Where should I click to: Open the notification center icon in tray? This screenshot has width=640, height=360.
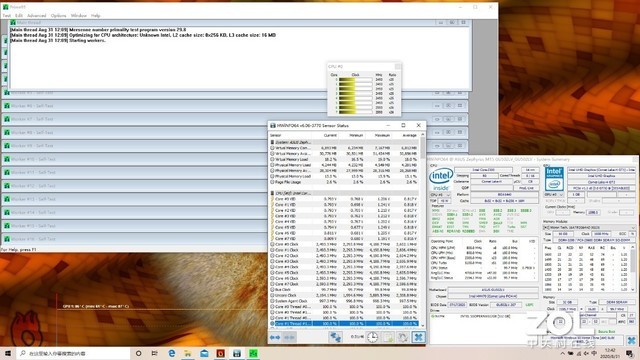click(x=629, y=353)
